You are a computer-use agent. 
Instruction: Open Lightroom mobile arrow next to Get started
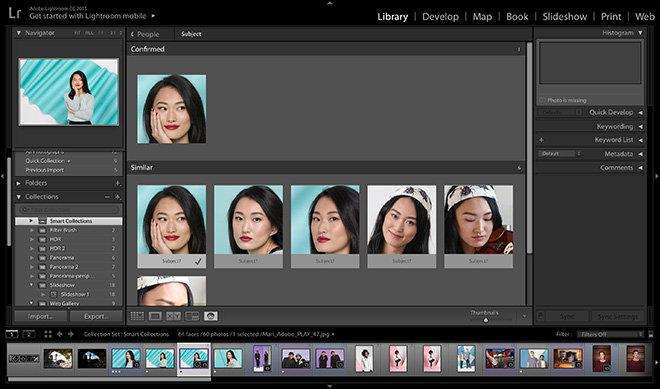click(153, 16)
